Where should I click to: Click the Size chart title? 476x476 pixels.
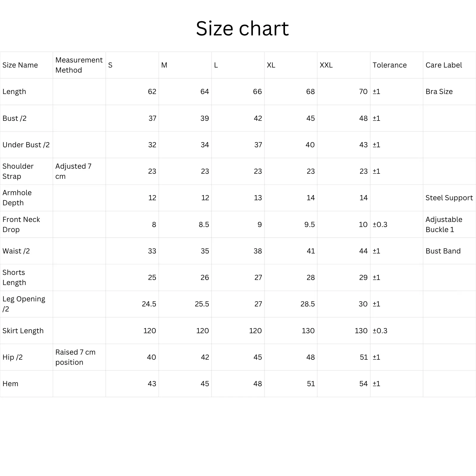pyautogui.click(x=242, y=29)
